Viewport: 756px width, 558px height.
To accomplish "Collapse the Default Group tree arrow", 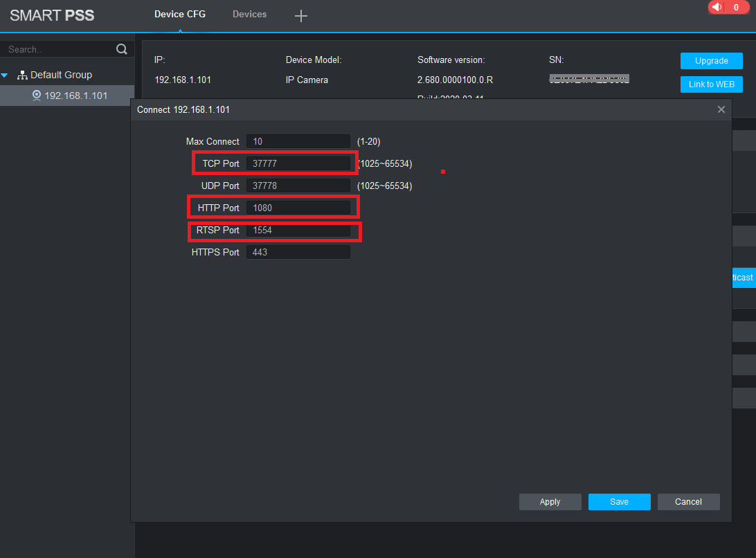I will pyautogui.click(x=5, y=75).
